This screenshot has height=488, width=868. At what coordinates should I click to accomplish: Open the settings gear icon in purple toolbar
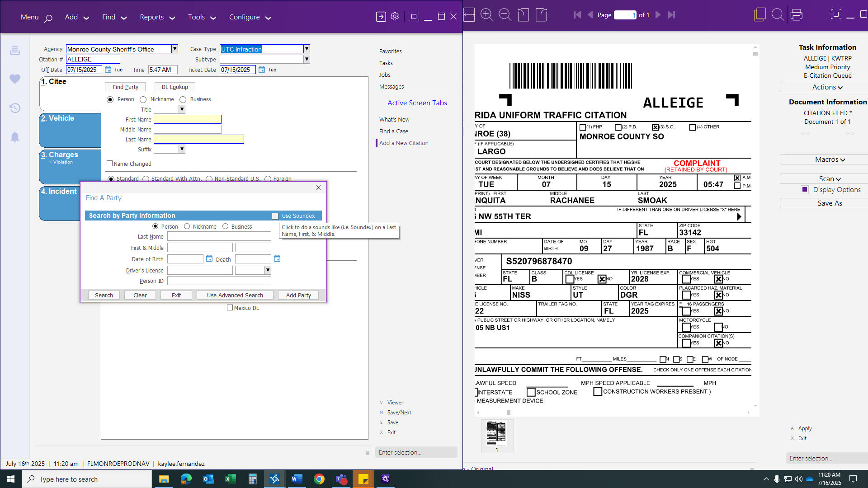tap(395, 17)
